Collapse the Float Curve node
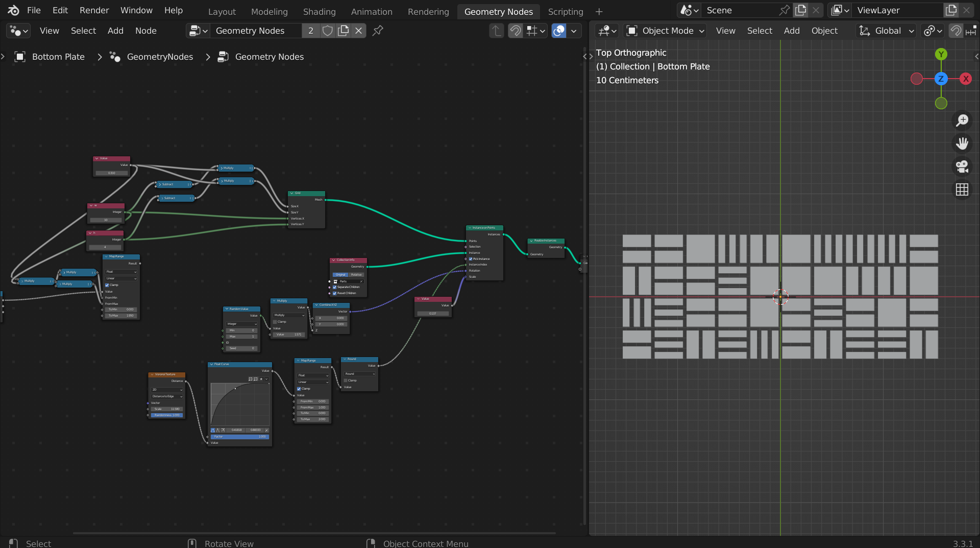980x548 pixels. click(211, 364)
